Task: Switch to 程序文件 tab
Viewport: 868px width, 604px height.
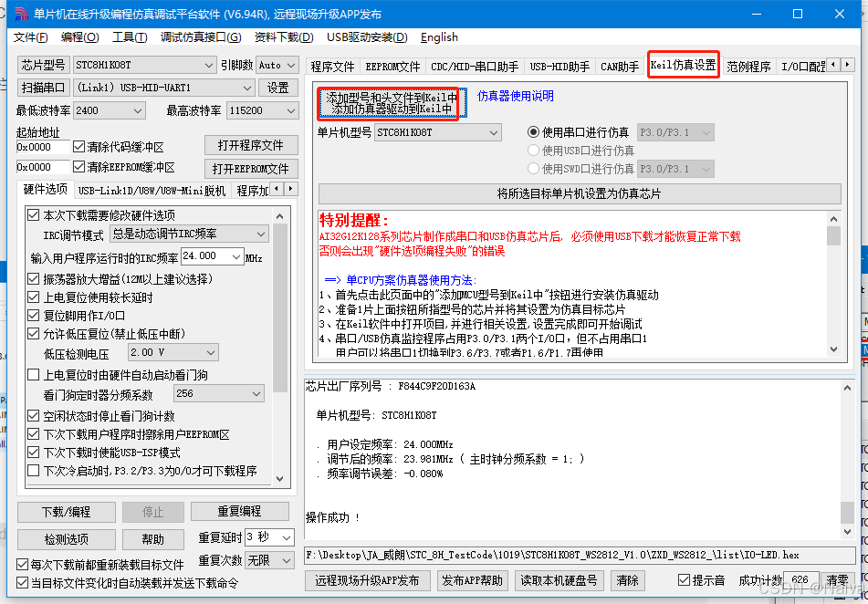Action: [x=332, y=67]
